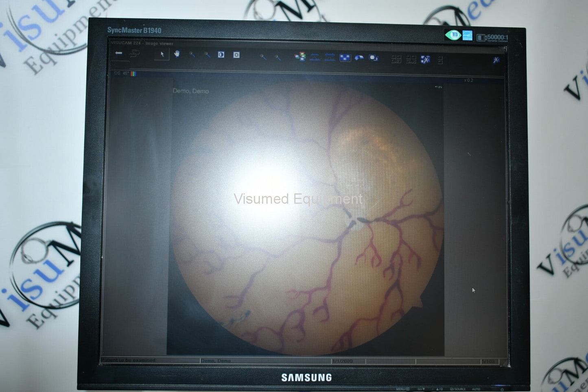588x392 pixels.
Task: Select the arrow pointer tool
Action: click(162, 54)
